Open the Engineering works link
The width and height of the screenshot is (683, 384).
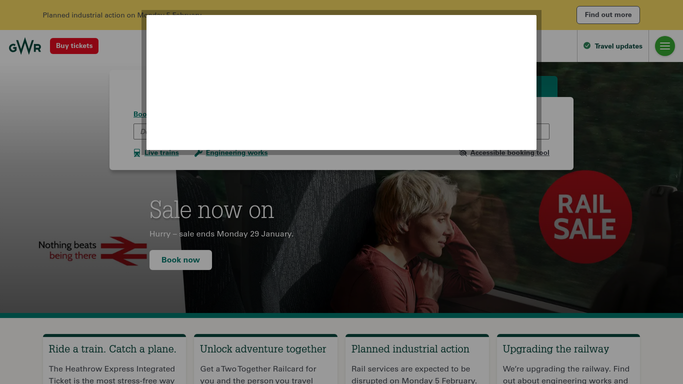[x=237, y=153]
